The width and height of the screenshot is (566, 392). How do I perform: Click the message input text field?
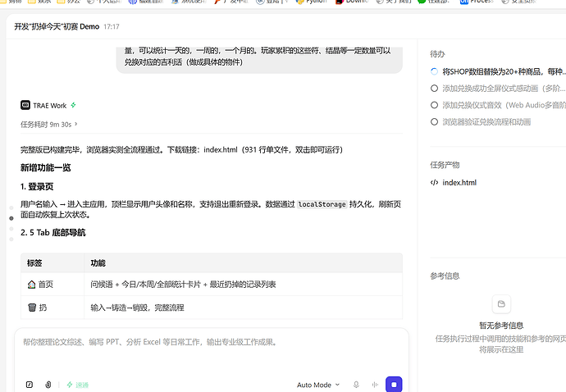coord(212,352)
